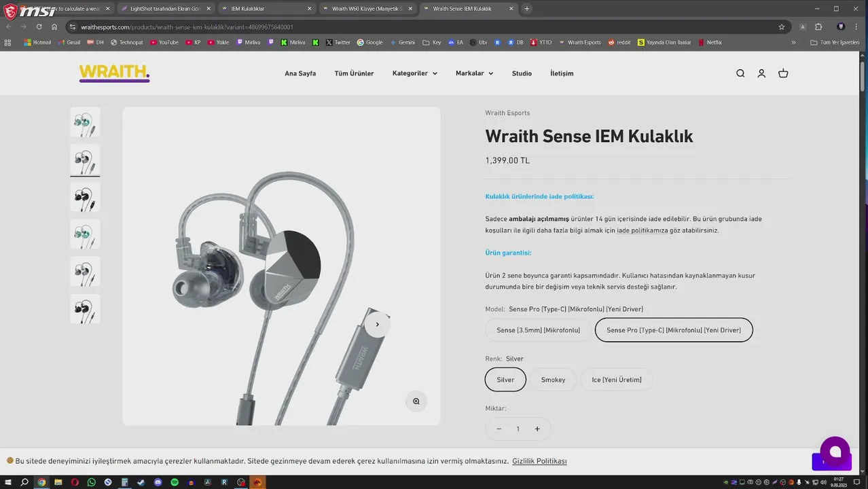Open Wraith Esports bookmark

point(580,42)
